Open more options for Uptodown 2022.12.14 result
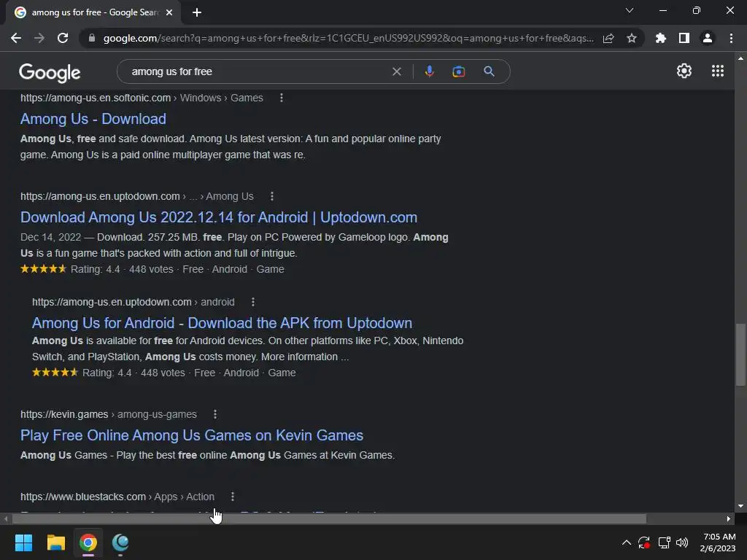Screen dimensions: 747x560 click(272, 196)
